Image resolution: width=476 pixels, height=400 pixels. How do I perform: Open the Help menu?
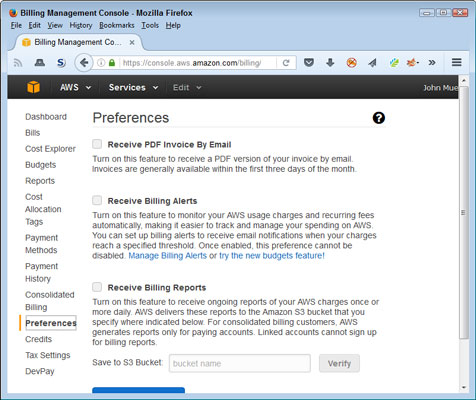click(173, 25)
